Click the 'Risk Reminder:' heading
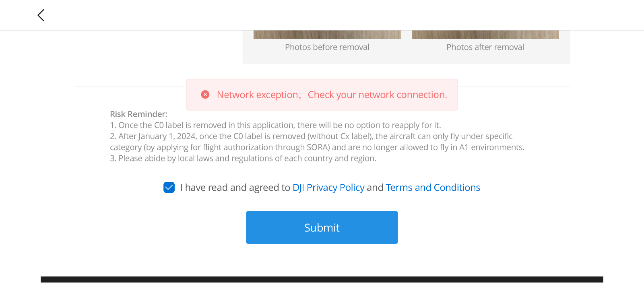Image resolution: width=644 pixels, height=297 pixels. [x=138, y=114]
